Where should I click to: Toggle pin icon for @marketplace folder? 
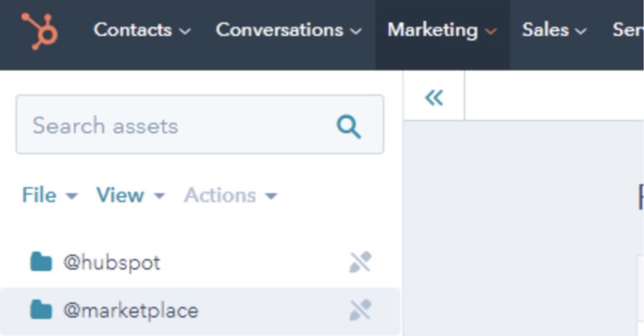[360, 310]
